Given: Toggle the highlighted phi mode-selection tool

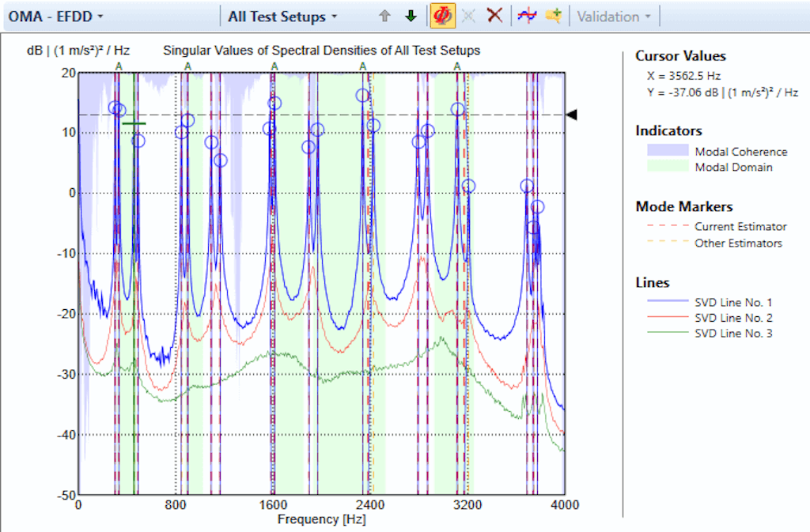Looking at the screenshot, I should (x=442, y=16).
